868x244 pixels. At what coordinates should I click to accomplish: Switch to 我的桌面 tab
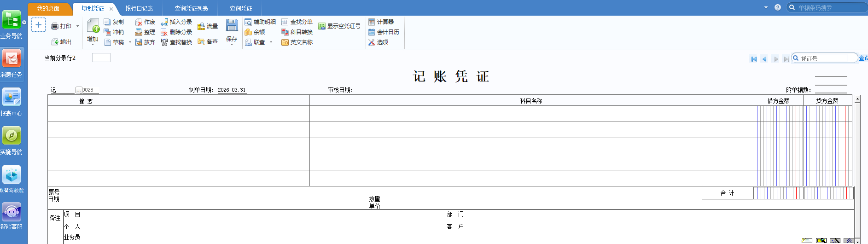pyautogui.click(x=48, y=8)
